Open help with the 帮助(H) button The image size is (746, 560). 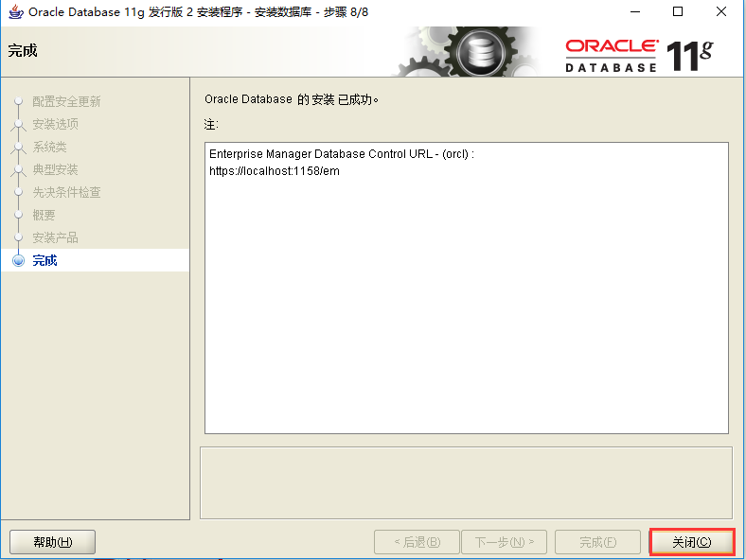tap(52, 542)
